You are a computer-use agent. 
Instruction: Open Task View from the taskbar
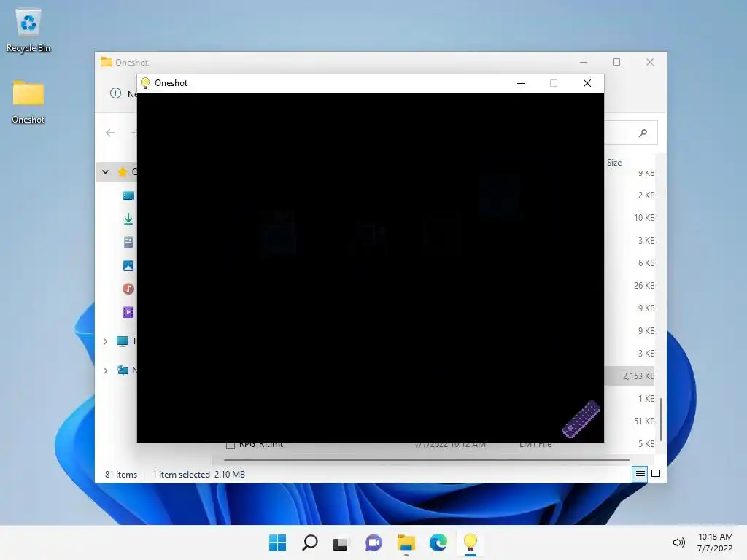(341, 542)
